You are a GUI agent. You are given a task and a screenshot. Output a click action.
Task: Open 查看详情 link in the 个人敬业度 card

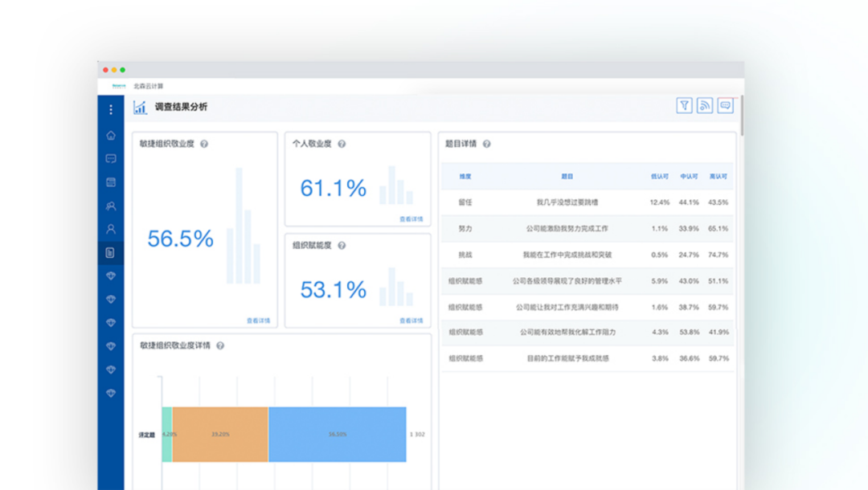click(411, 218)
